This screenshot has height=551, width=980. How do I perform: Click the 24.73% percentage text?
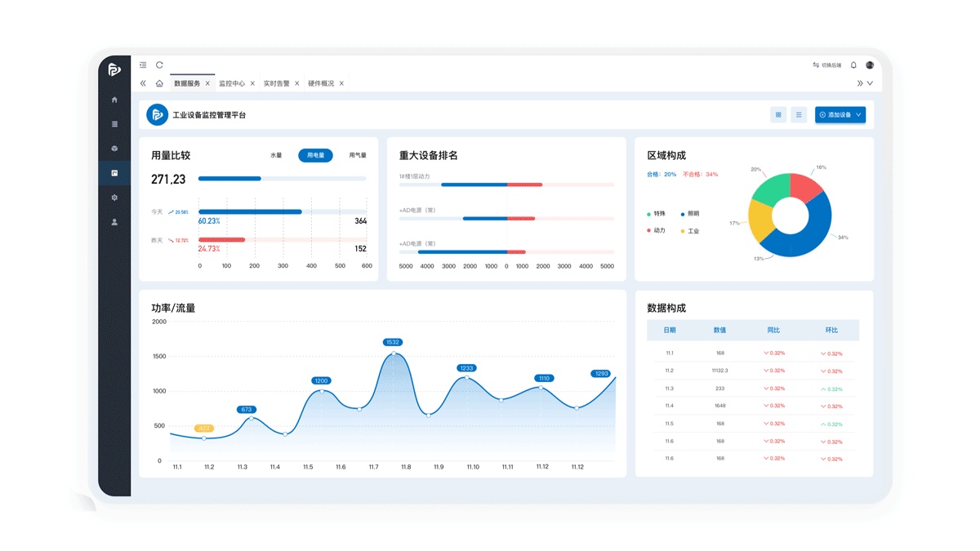[x=209, y=249]
